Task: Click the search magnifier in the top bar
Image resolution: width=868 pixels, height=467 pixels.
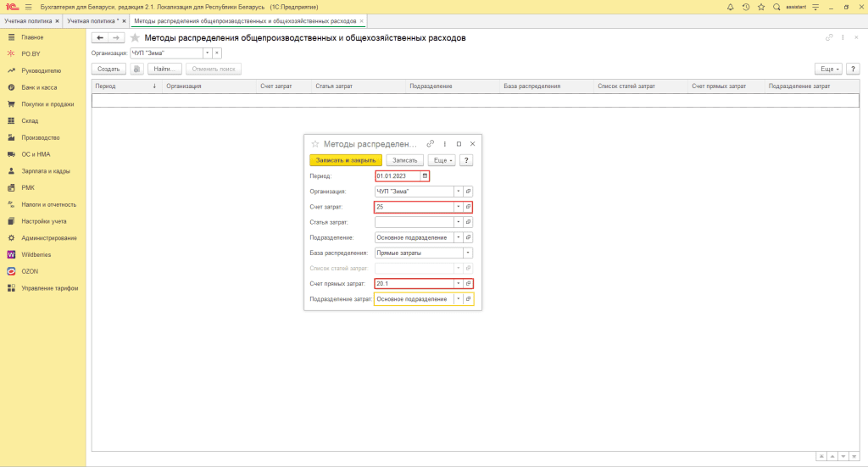Action: [776, 7]
